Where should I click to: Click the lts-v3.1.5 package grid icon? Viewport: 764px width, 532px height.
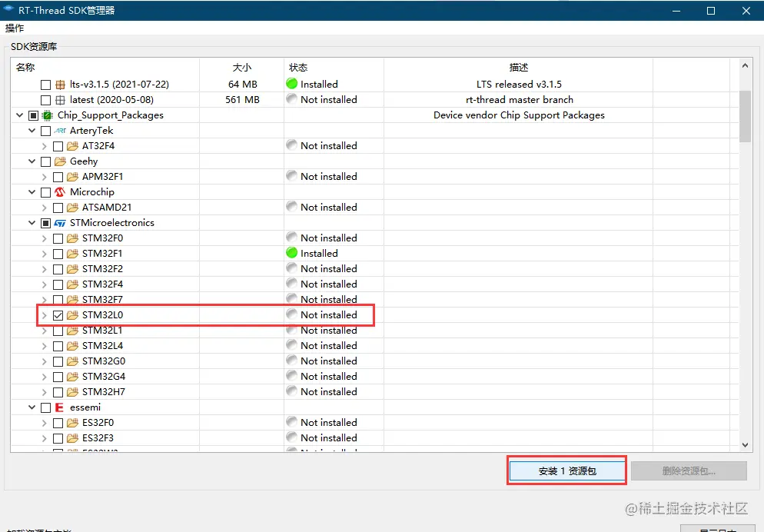point(60,85)
